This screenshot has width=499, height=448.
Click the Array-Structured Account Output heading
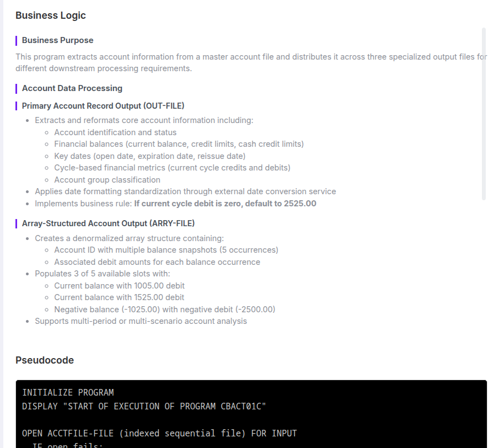click(x=108, y=223)
